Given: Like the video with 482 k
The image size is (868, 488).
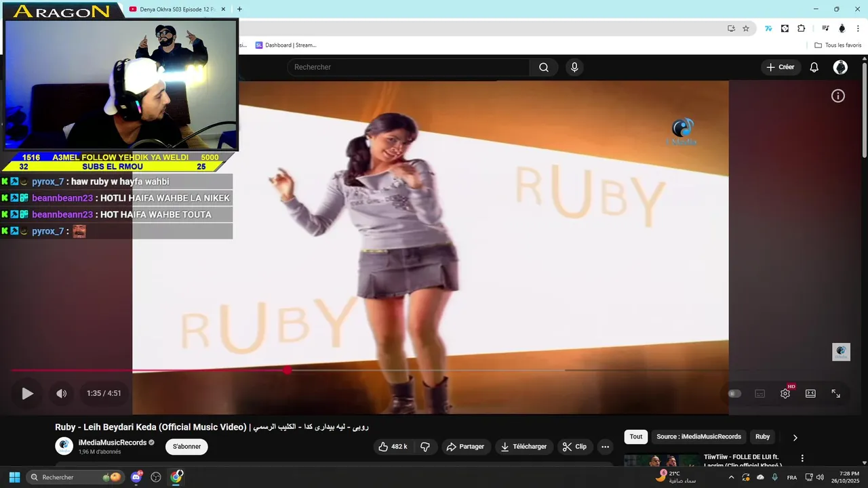Looking at the screenshot, I should tap(393, 447).
